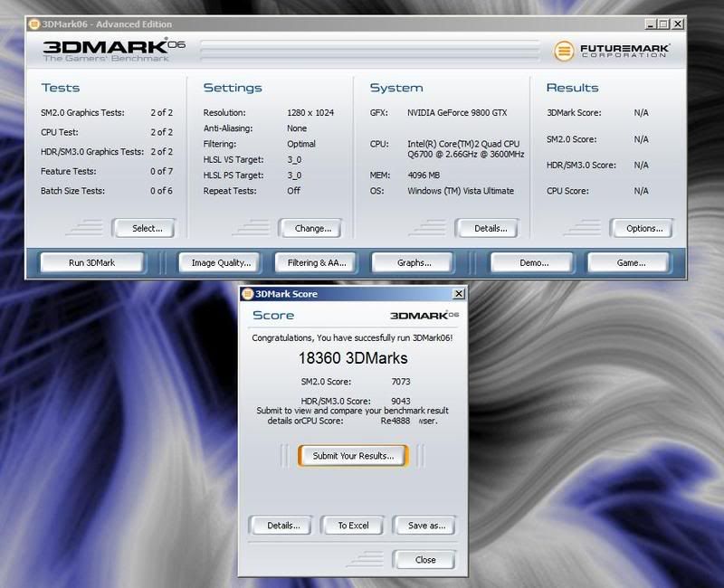Click the NVIDIA GeForce 9800 GTX text
724x588 pixels.
457,112
